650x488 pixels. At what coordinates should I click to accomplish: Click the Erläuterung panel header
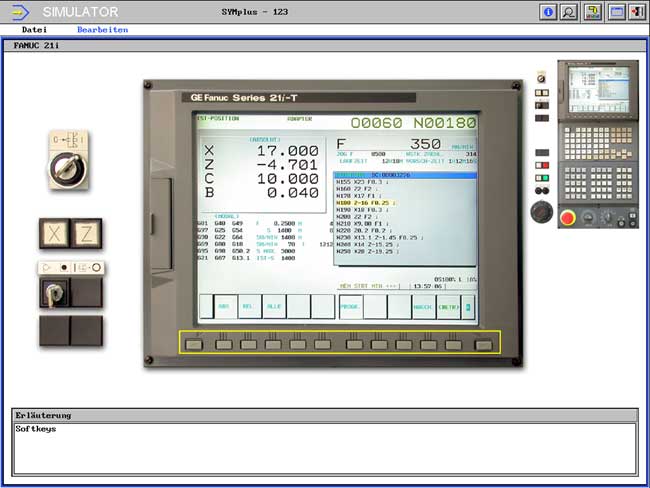(x=325, y=415)
